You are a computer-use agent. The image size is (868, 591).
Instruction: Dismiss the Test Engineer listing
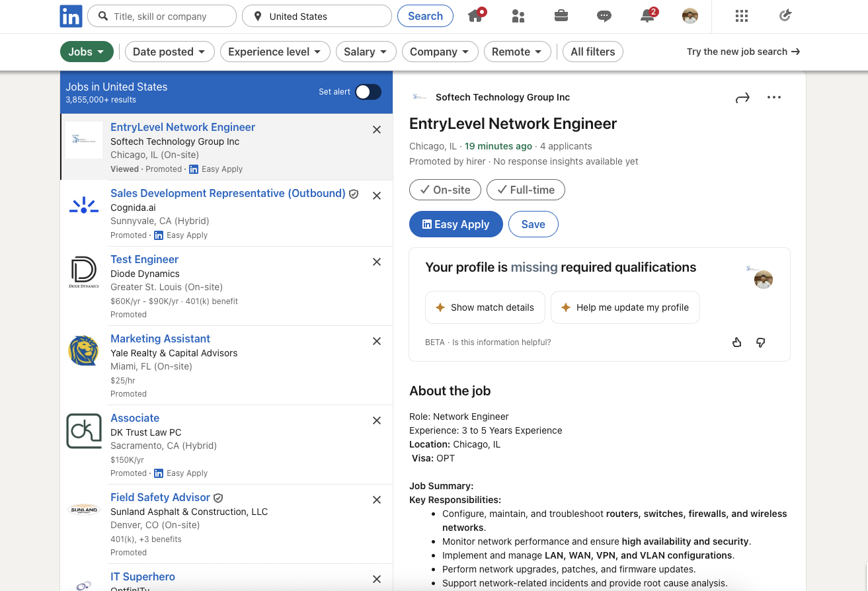(x=377, y=262)
